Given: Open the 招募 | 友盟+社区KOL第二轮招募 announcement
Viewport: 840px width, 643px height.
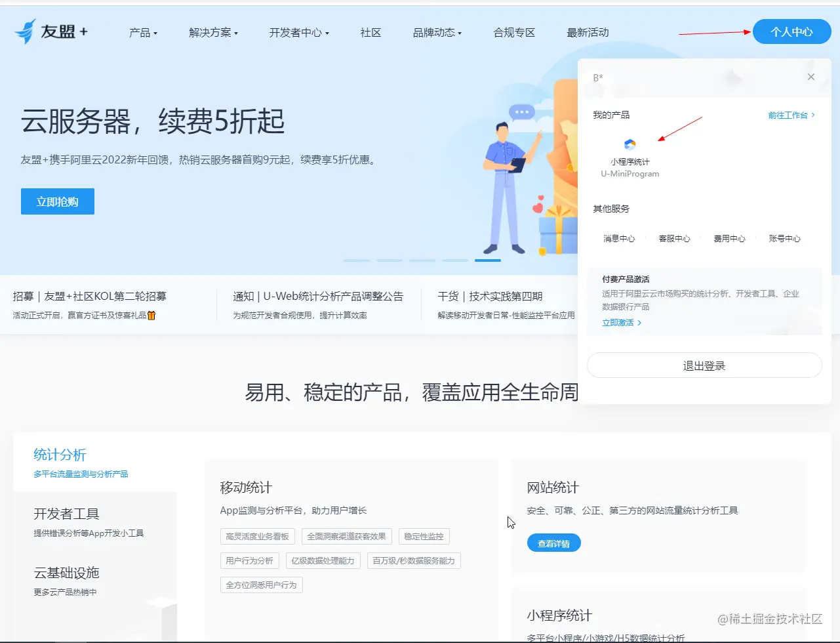Looking at the screenshot, I should (90, 297).
